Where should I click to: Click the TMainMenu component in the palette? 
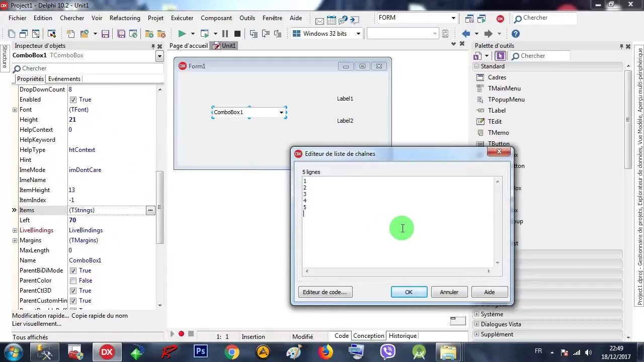point(504,88)
